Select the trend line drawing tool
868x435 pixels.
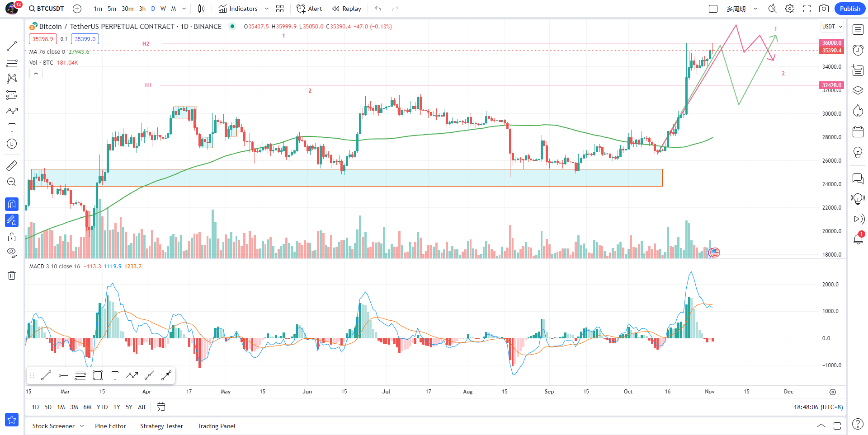pyautogui.click(x=12, y=46)
